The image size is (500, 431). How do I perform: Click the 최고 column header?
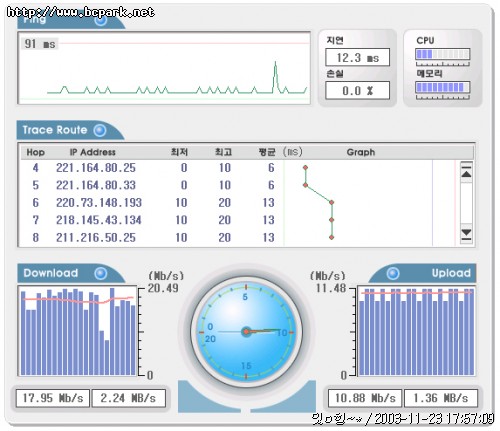[x=223, y=152]
